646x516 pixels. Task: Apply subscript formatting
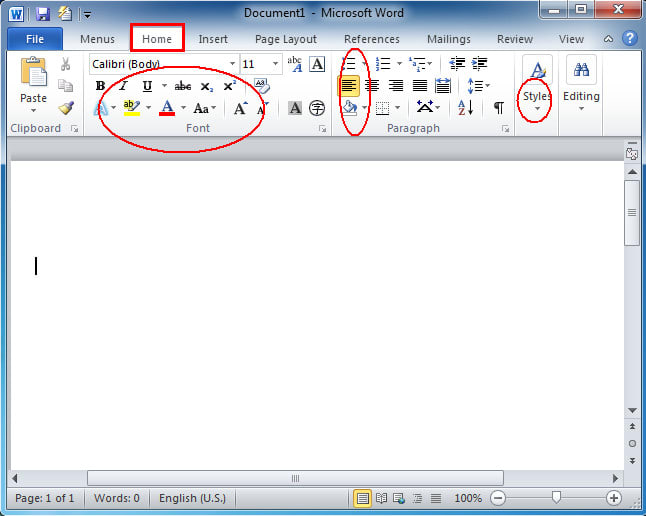point(206,87)
